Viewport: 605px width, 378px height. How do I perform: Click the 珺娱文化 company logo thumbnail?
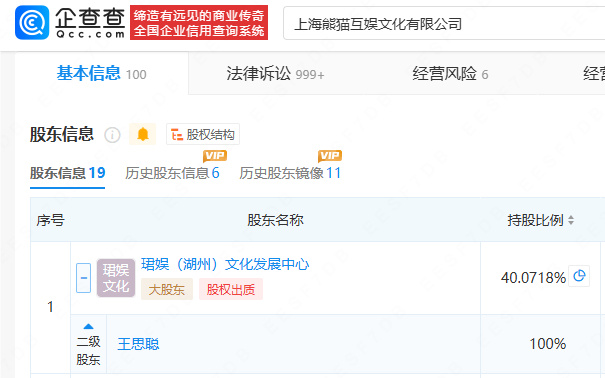[116, 278]
